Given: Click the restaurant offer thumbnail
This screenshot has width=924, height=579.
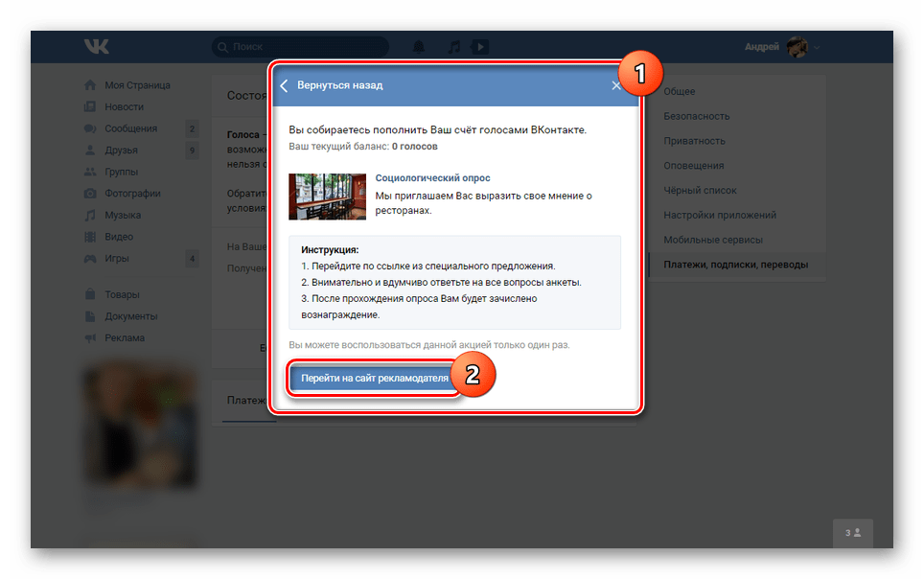Looking at the screenshot, I should (327, 197).
